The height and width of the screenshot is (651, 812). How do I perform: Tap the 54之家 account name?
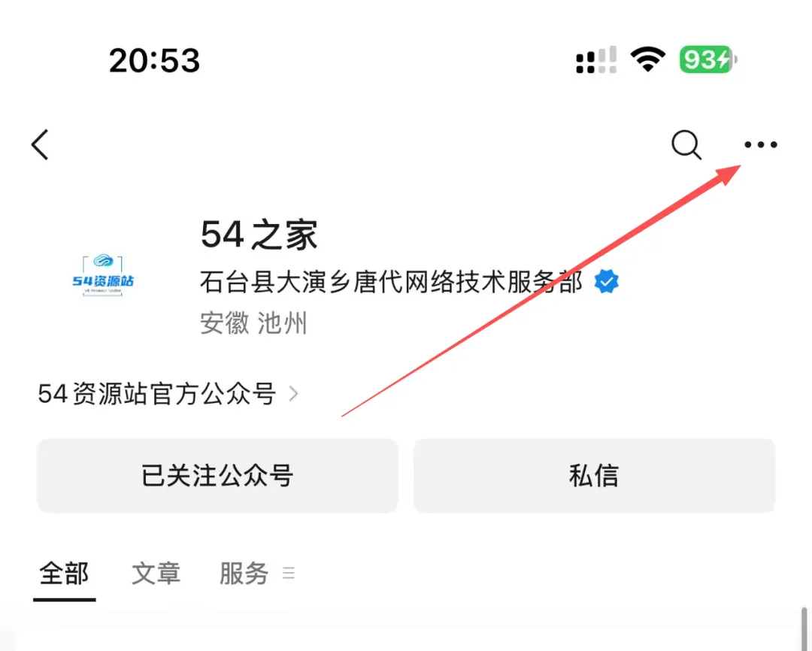coord(259,235)
